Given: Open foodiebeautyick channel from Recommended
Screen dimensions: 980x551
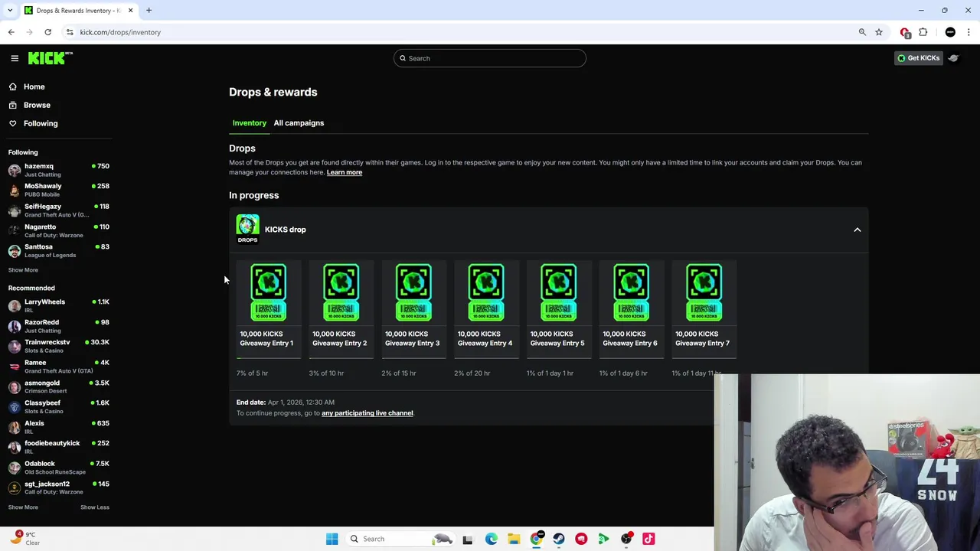Looking at the screenshot, I should click(59, 447).
